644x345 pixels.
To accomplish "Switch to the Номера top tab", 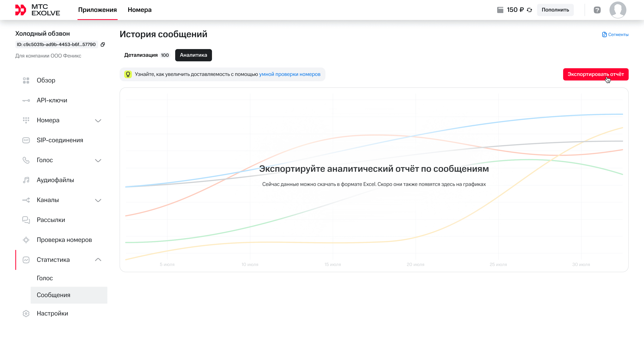I will point(140,10).
